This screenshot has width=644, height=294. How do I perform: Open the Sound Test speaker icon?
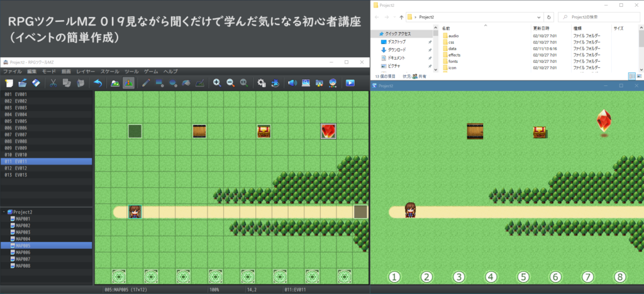pos(292,83)
